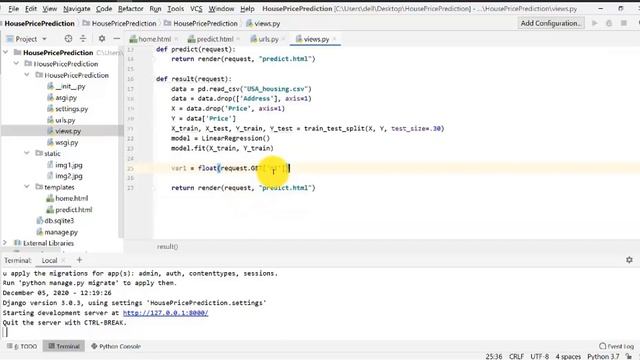This screenshot has width=640, height=360.
Task: Select manage.py in project tree
Action: pos(57,232)
